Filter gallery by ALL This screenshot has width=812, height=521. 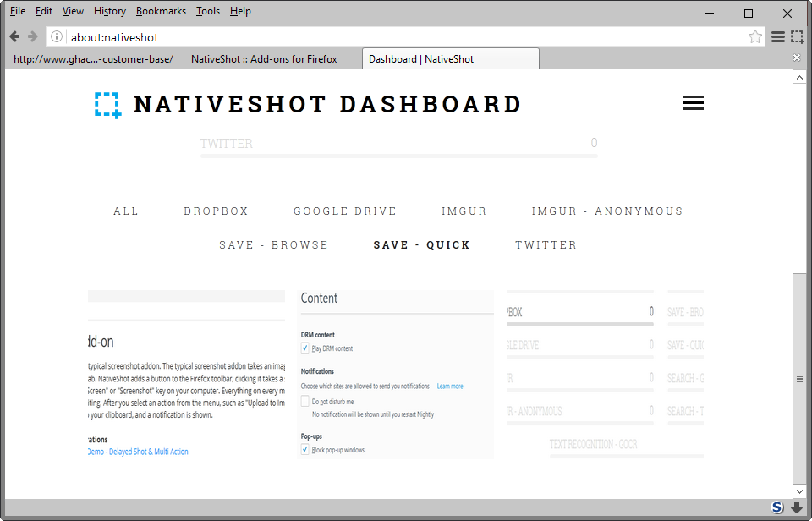click(x=126, y=211)
